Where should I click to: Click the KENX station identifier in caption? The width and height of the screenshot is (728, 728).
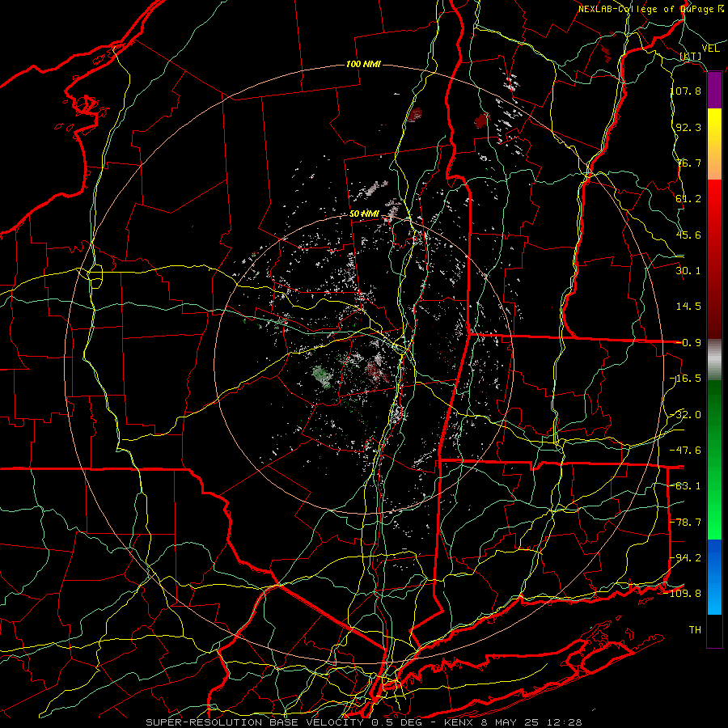click(459, 722)
